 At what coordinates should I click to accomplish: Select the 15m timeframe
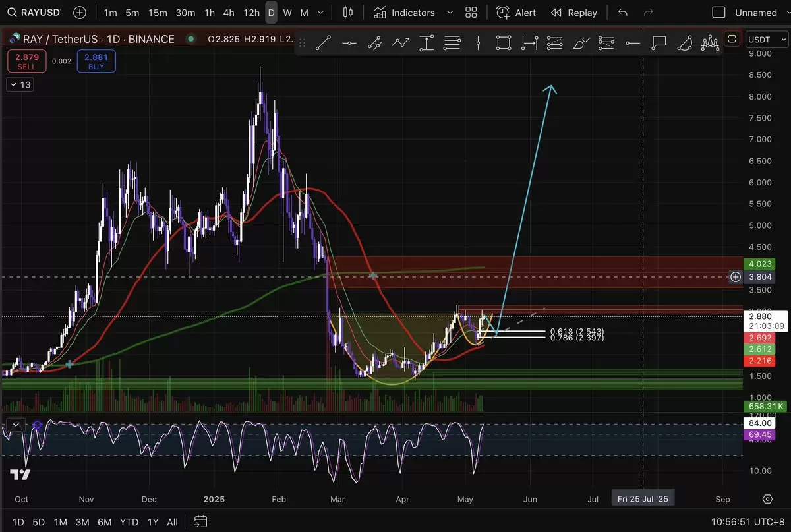tap(158, 13)
